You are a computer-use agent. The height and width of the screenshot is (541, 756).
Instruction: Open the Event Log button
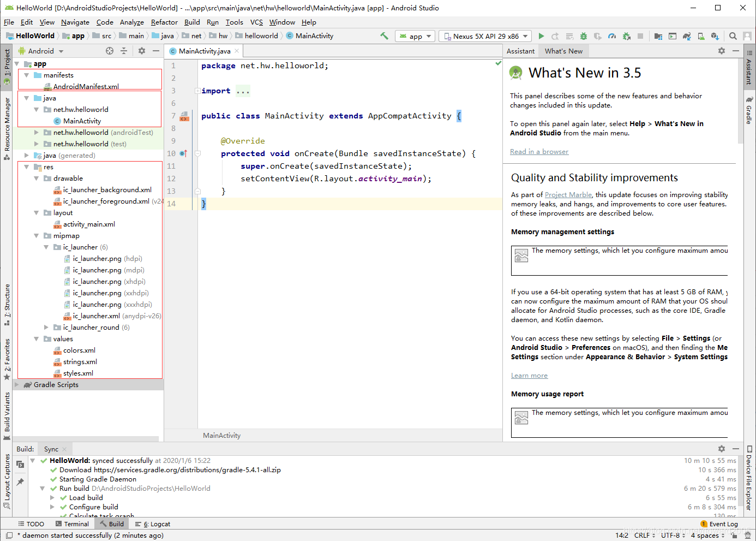(x=719, y=524)
